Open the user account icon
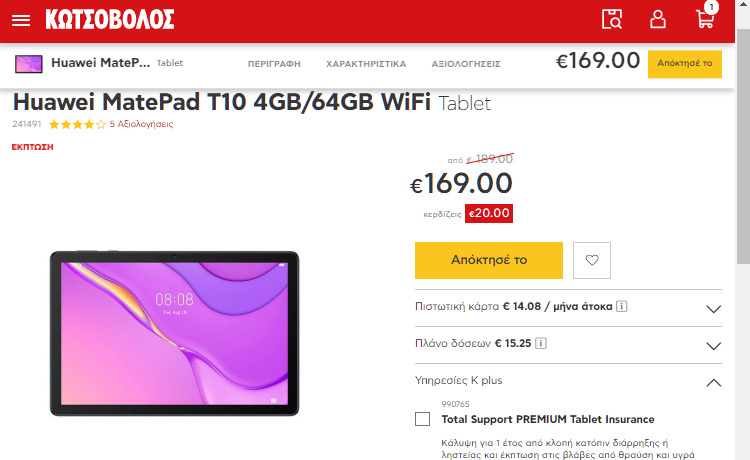 tap(658, 20)
